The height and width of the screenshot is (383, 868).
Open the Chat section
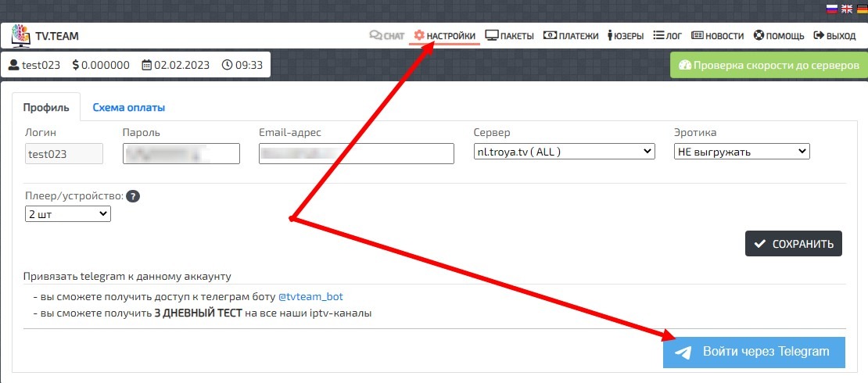387,36
